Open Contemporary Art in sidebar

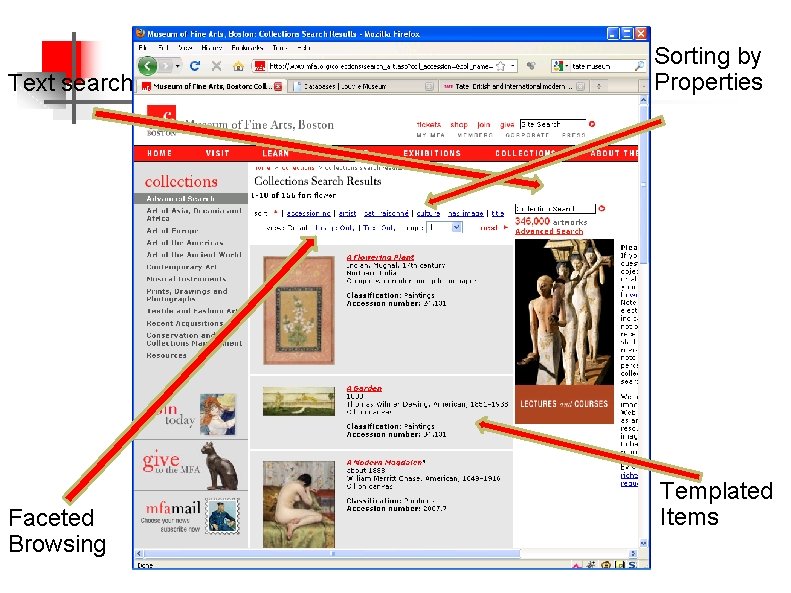click(181, 267)
